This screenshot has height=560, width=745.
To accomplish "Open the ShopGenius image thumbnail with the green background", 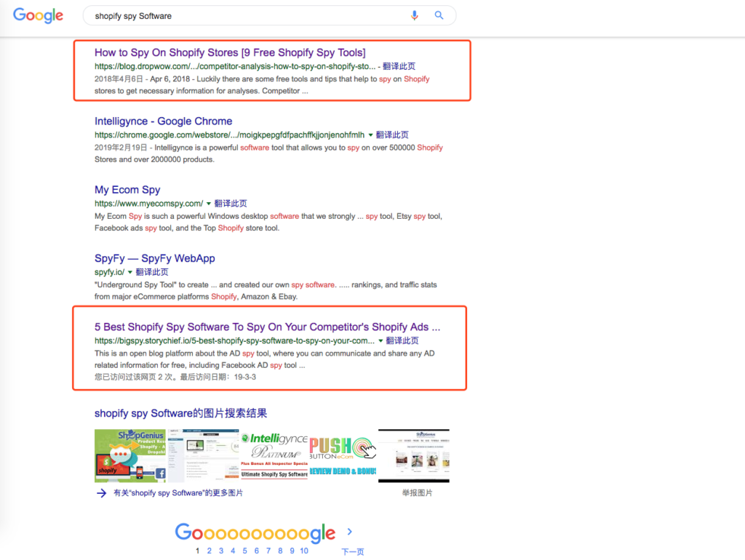I will pos(130,456).
